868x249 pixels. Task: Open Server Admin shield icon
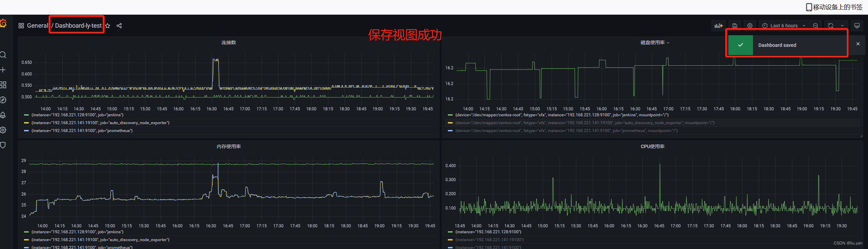3,145
